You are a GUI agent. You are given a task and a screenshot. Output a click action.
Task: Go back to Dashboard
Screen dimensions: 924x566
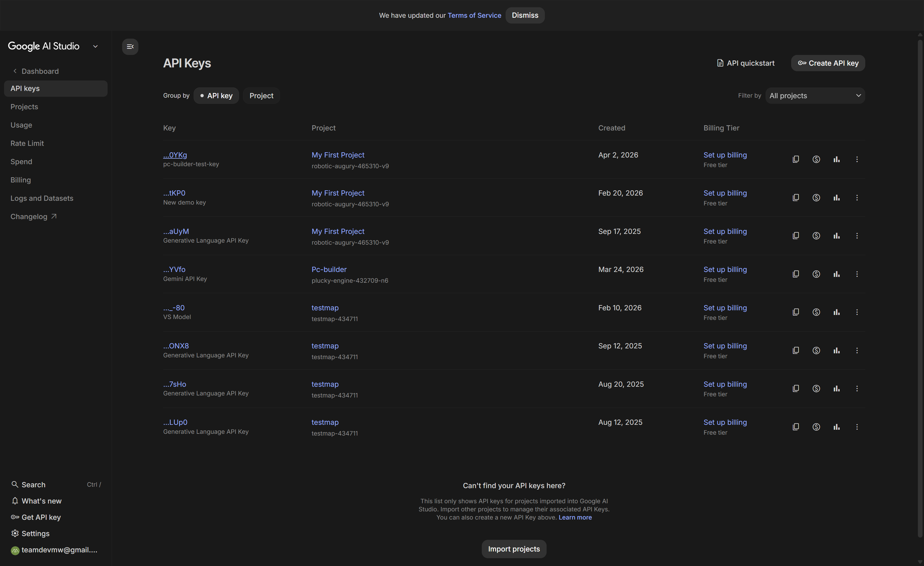click(36, 71)
